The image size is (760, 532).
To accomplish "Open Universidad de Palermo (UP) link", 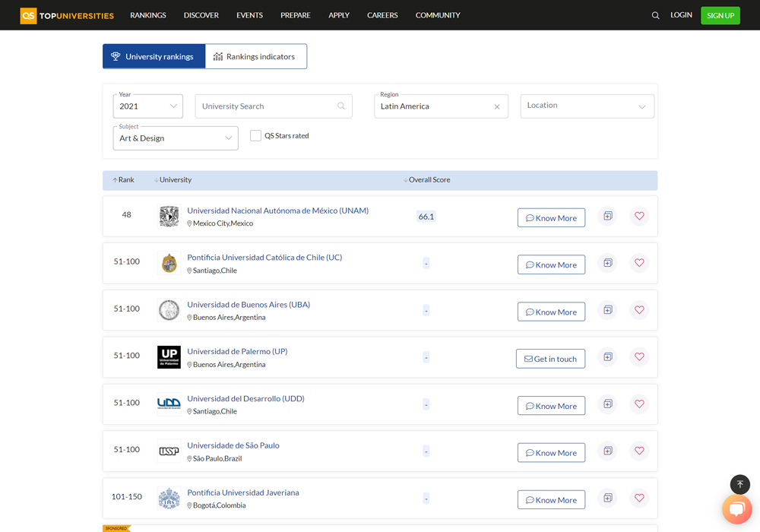I will click(x=237, y=351).
